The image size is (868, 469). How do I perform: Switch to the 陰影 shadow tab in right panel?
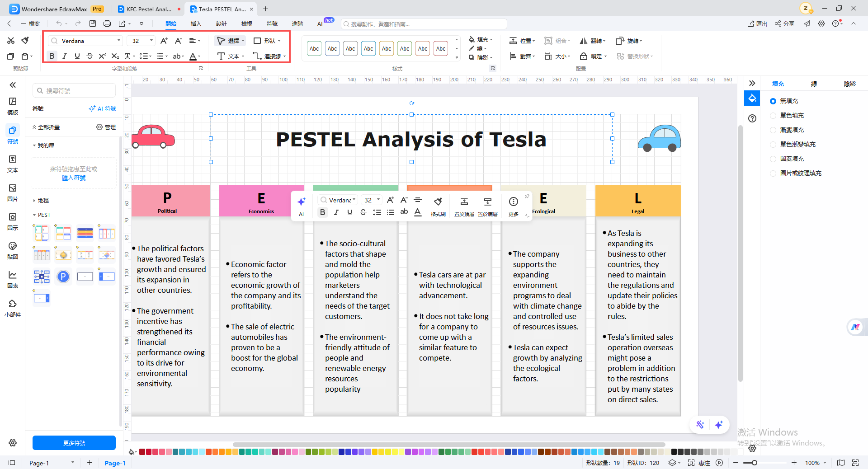point(849,84)
